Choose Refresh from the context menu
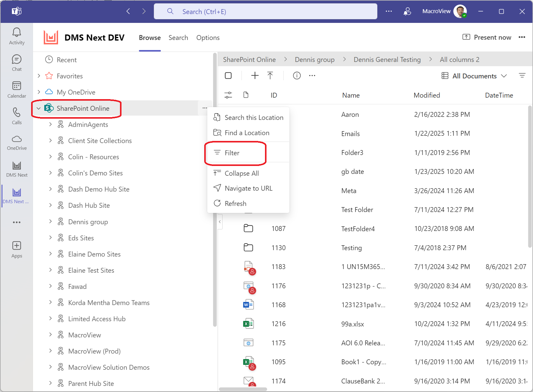The height and width of the screenshot is (392, 533). tap(248, 203)
